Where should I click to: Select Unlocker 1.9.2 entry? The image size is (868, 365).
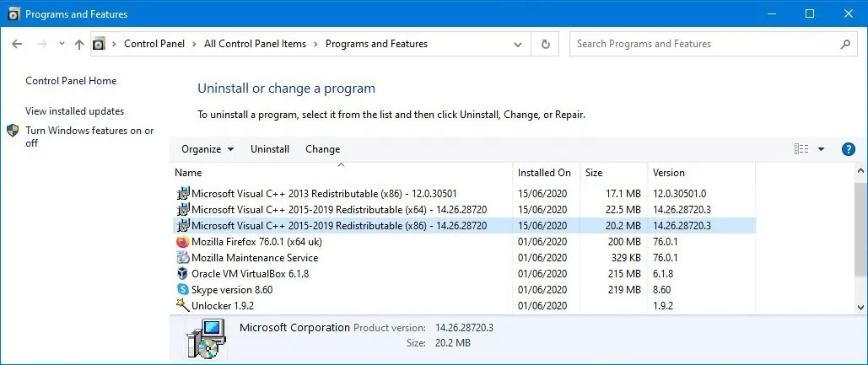coord(223,305)
